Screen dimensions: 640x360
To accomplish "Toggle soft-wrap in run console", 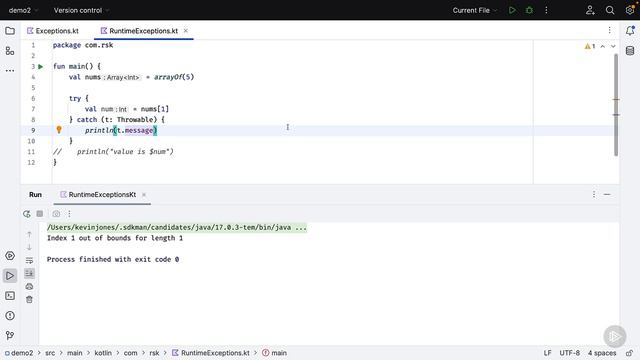I will (29, 260).
